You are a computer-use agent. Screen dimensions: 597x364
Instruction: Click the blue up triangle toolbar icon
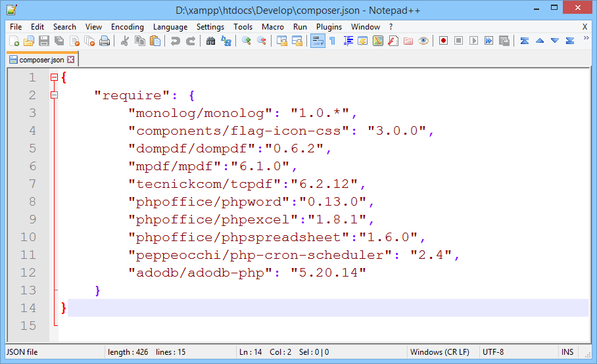(540, 41)
